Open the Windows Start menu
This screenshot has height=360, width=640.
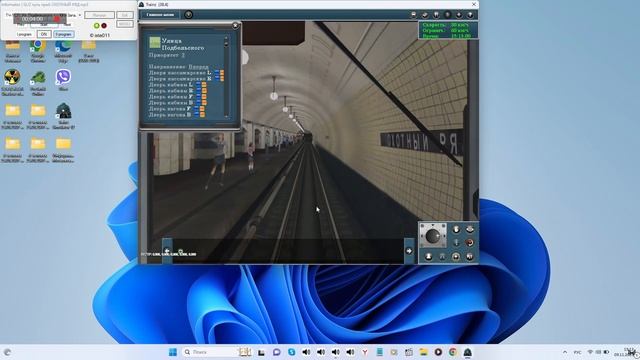(x=173, y=352)
